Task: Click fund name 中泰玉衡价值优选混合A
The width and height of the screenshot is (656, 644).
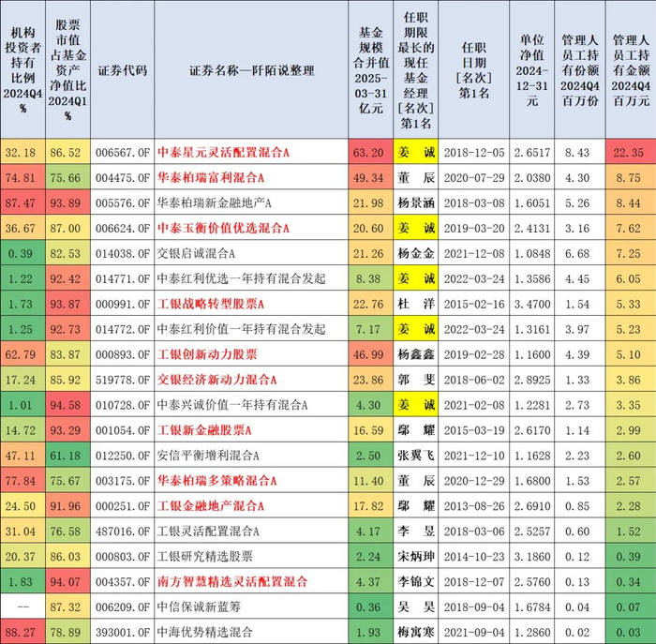Action: (223, 228)
